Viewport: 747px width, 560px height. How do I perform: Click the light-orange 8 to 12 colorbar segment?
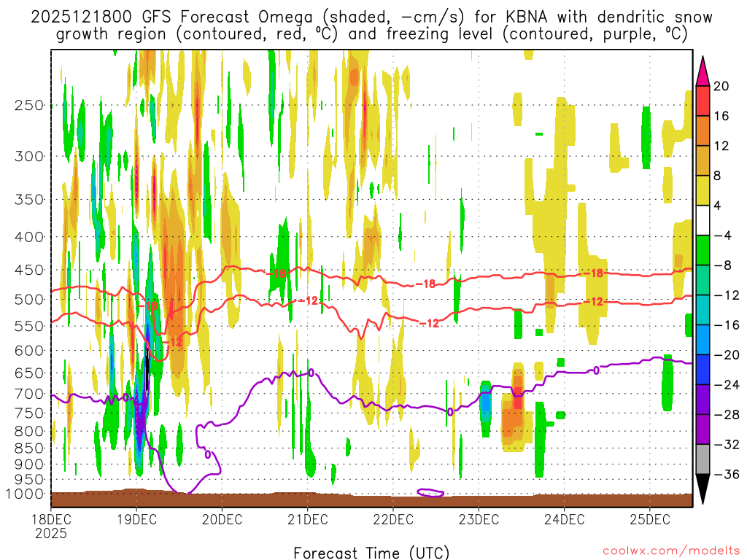(703, 161)
